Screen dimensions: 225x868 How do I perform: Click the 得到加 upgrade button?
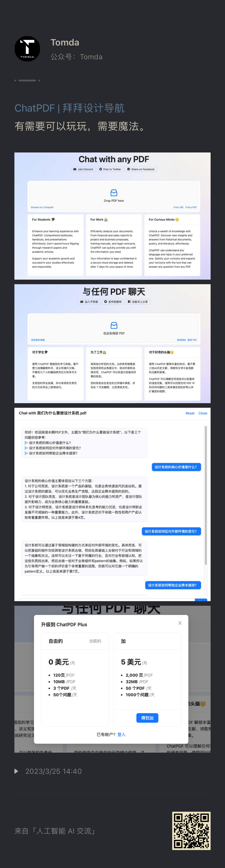[x=147, y=718]
